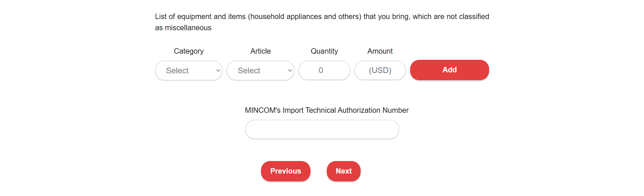Viewport: 644px width, 196px height.
Task: Click the Article dropdown chevron arrow
Action: point(290,71)
